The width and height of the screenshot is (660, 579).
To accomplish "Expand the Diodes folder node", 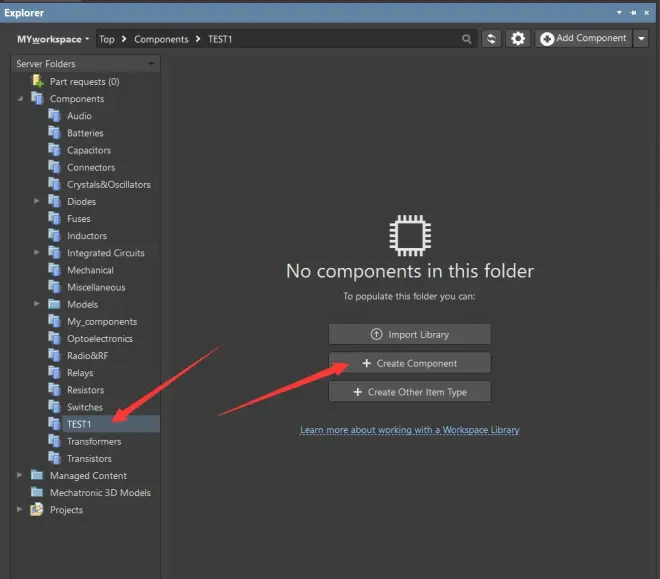I will pyautogui.click(x=37, y=201).
